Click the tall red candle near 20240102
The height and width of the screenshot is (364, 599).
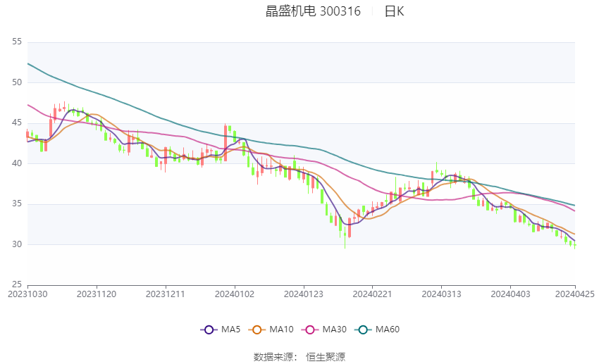(226, 143)
